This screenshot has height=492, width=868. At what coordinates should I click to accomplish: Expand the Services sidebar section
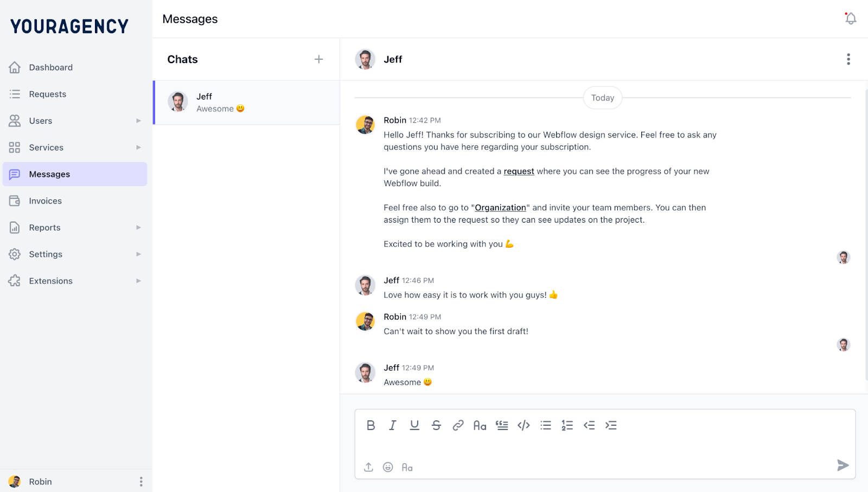138,147
